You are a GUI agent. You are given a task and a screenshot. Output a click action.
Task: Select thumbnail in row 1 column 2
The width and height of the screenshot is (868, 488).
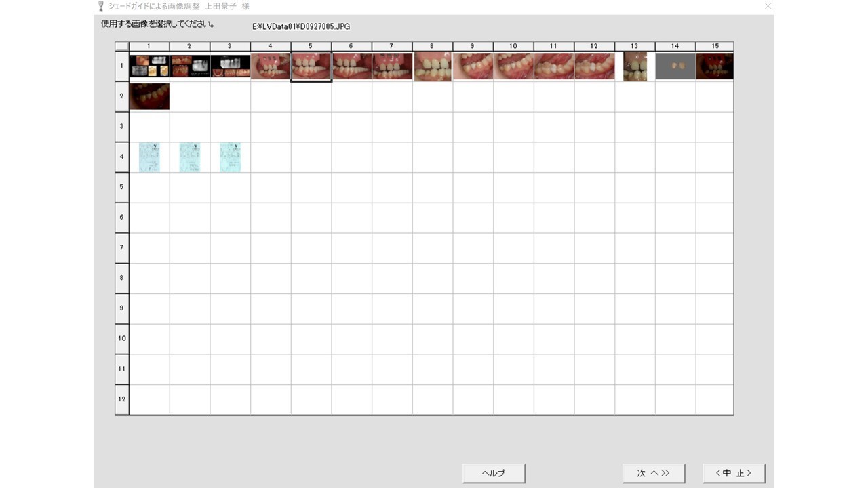coord(190,66)
